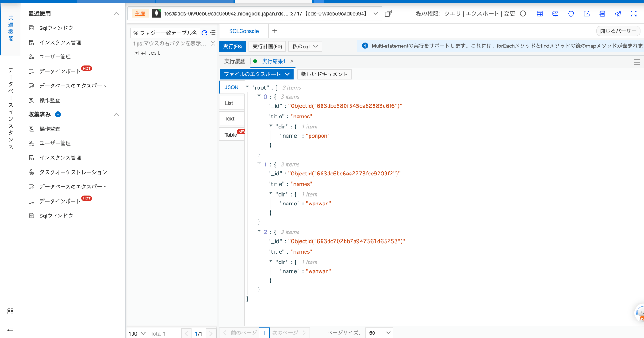644x338 pixels.
Task: Switch result view to Text
Action: [x=231, y=118]
